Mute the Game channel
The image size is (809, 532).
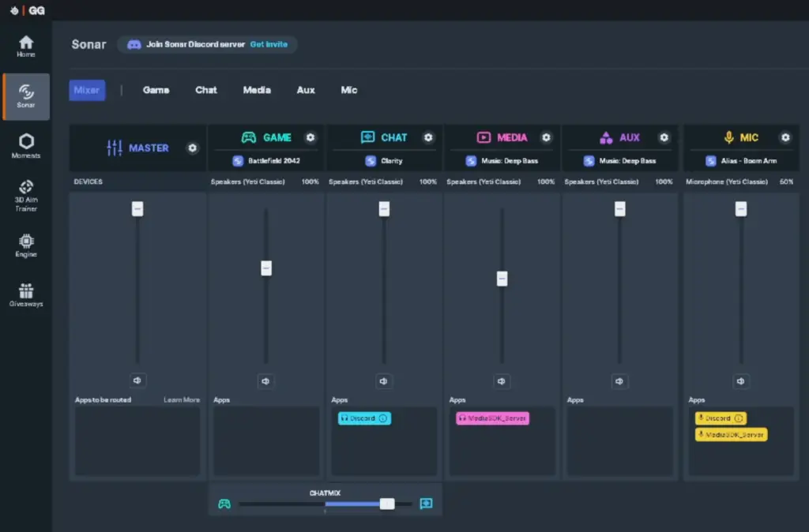[265, 381]
